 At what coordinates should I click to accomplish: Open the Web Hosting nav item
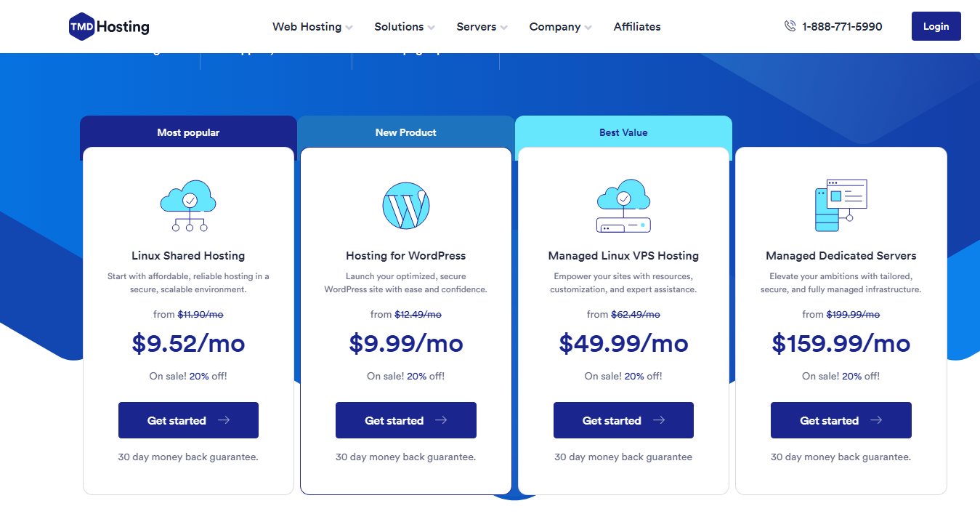[x=307, y=26]
